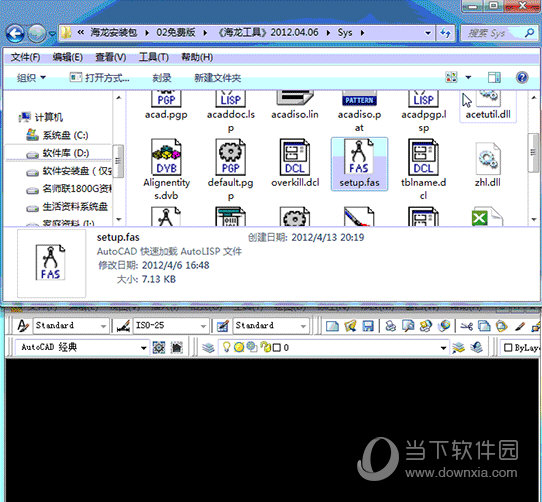
Task: Click AutoCAD text style icon
Action: click(x=23, y=326)
